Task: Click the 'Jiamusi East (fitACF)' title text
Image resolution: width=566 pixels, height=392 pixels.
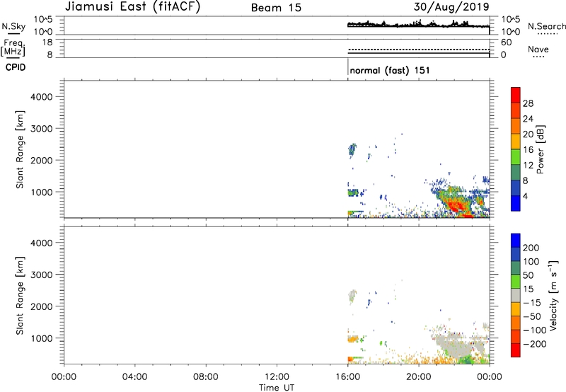Action: pyautogui.click(x=132, y=6)
